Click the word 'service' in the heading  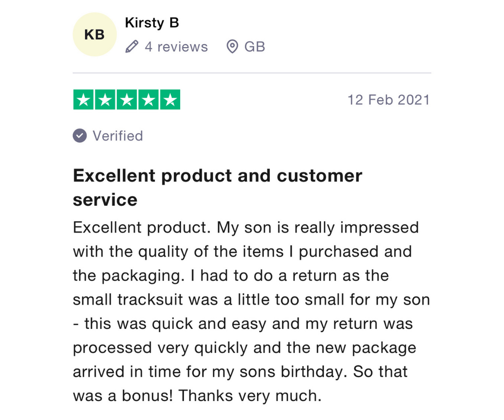click(x=105, y=199)
